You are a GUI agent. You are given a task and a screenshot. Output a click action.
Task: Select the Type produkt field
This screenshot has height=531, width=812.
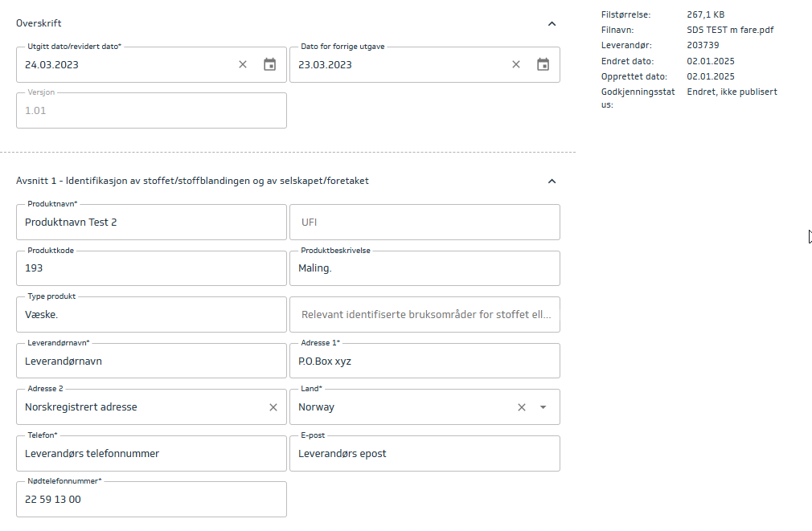(x=151, y=315)
